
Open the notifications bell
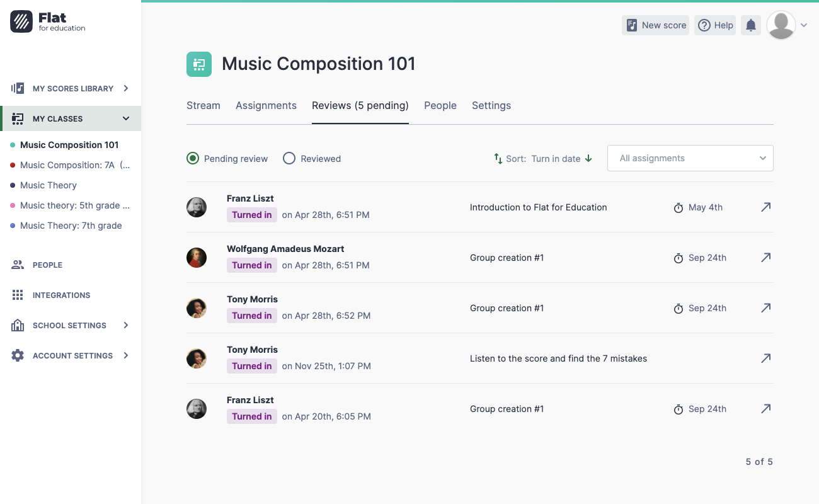tap(750, 25)
